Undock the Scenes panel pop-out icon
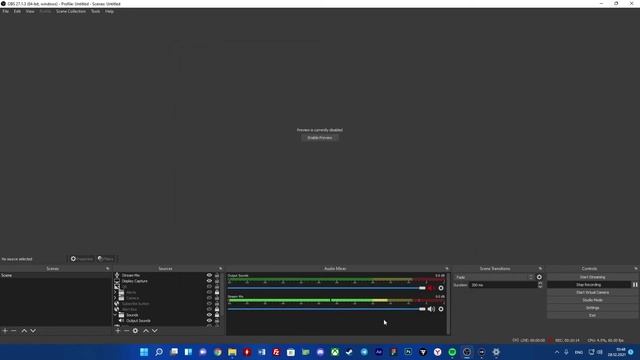The image size is (640, 360). pos(108,269)
